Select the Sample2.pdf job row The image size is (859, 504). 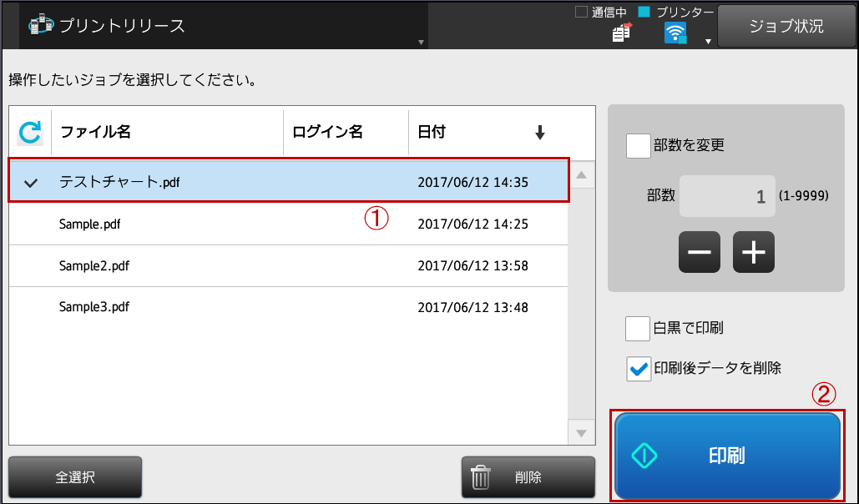click(x=288, y=265)
